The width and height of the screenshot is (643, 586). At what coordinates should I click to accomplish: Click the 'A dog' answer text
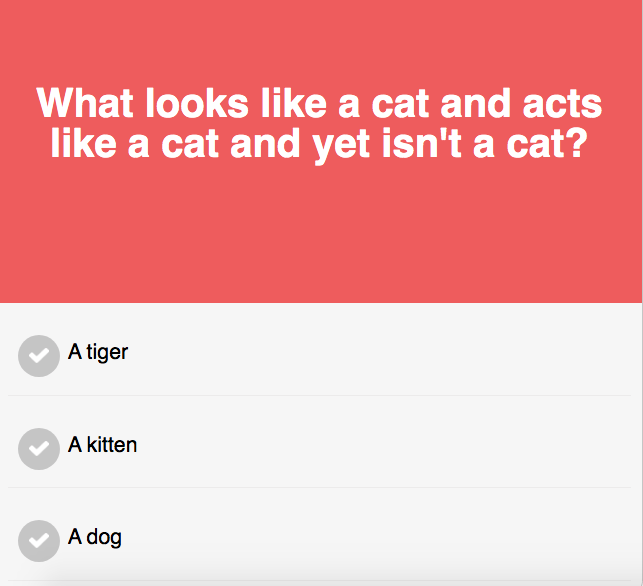pos(95,537)
